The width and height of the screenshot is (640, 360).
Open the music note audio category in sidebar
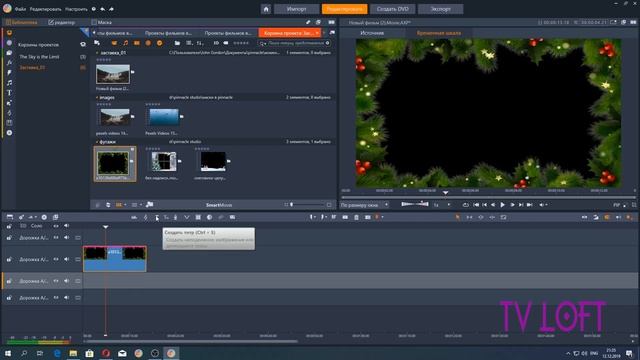(9, 83)
